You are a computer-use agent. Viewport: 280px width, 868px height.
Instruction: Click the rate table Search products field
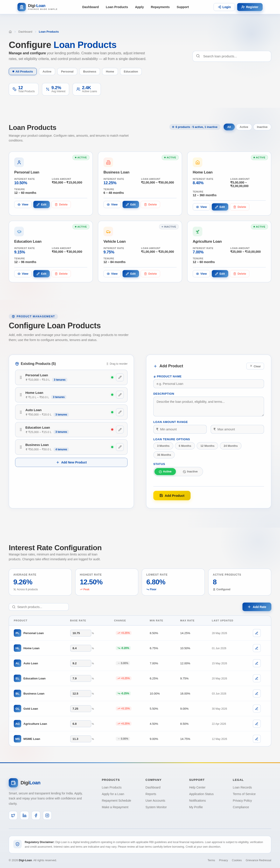pyautogui.click(x=39, y=607)
